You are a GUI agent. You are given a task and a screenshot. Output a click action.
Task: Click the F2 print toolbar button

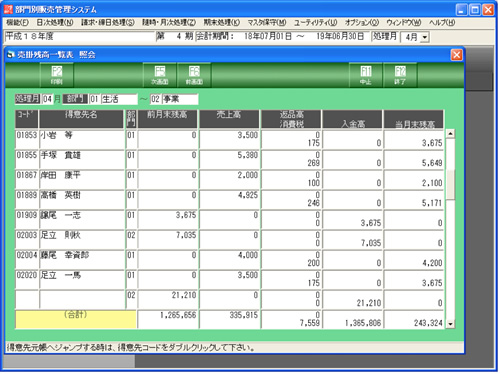coord(57,75)
